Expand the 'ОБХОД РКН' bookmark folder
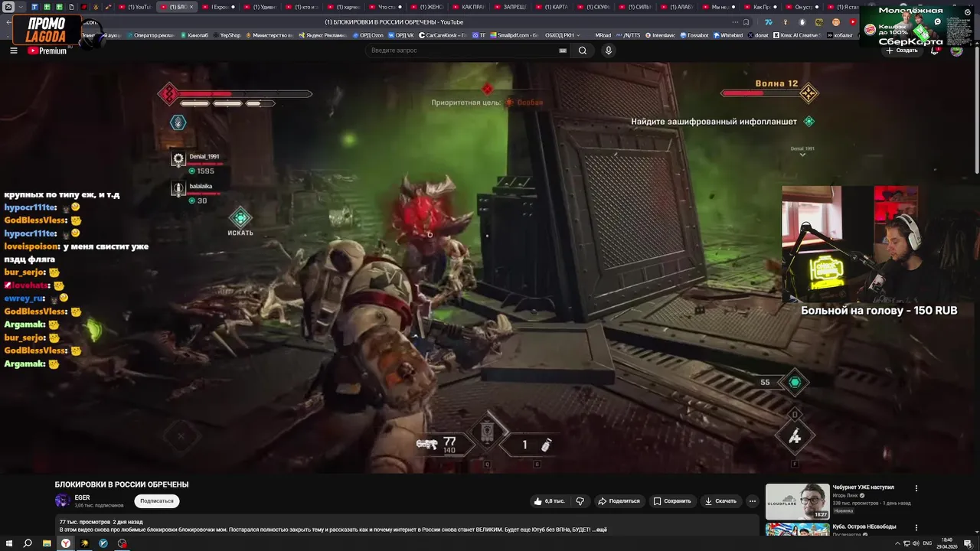Screen dimensions: 980x551 (563, 35)
